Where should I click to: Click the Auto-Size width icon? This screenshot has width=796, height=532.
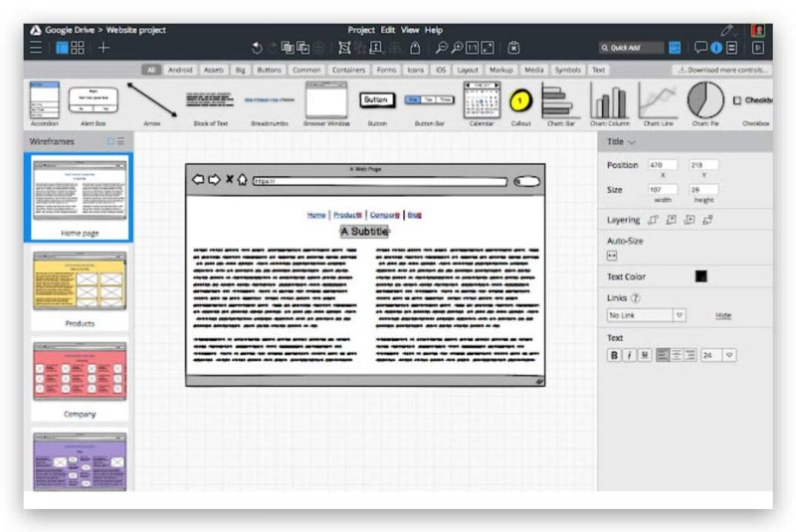click(x=612, y=256)
